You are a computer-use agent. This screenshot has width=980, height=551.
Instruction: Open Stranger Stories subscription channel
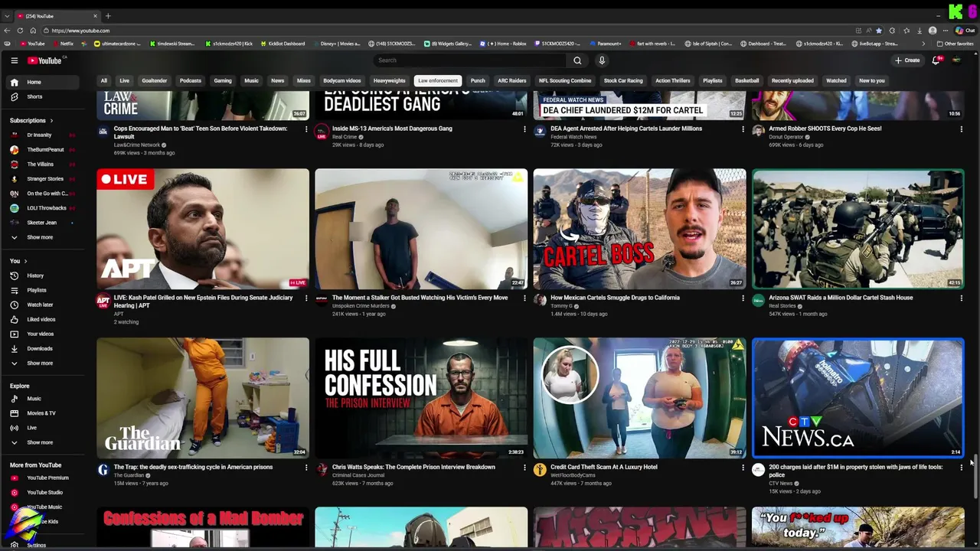43,179
